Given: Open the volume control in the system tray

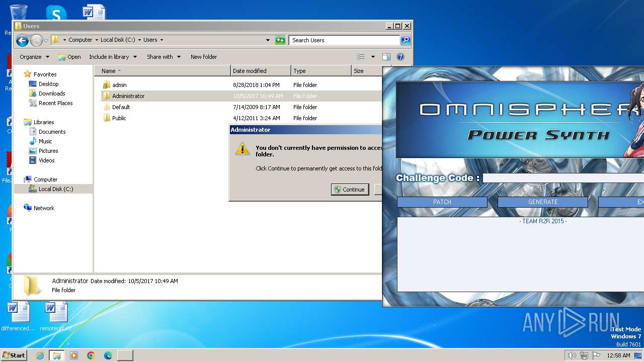Looking at the screenshot, I should (x=572, y=355).
